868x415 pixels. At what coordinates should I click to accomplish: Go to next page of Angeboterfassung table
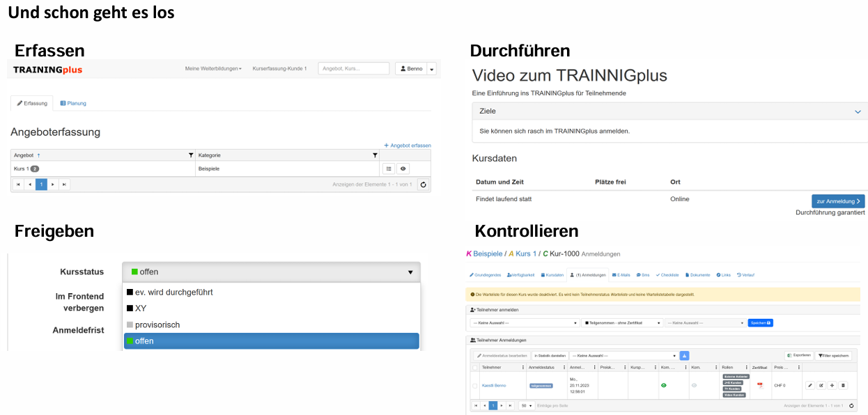click(53, 185)
